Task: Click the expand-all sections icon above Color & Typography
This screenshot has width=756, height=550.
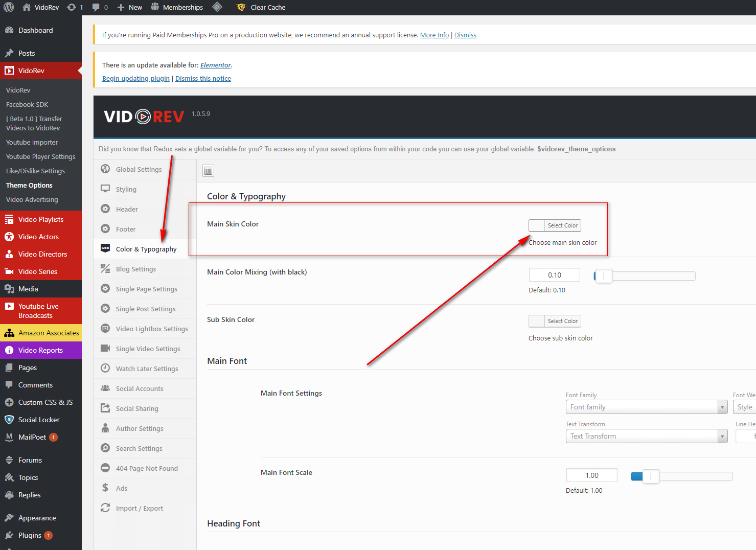Action: 209,171
